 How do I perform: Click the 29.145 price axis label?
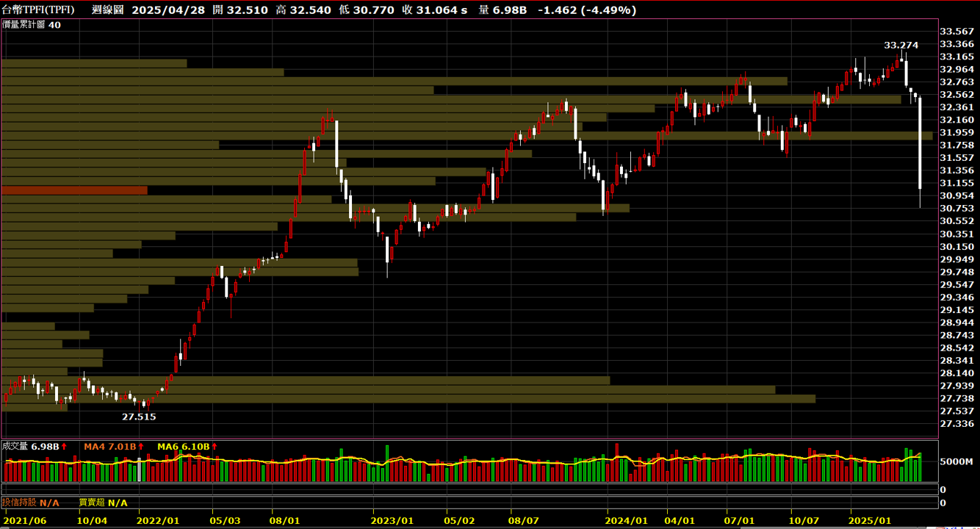click(x=957, y=310)
